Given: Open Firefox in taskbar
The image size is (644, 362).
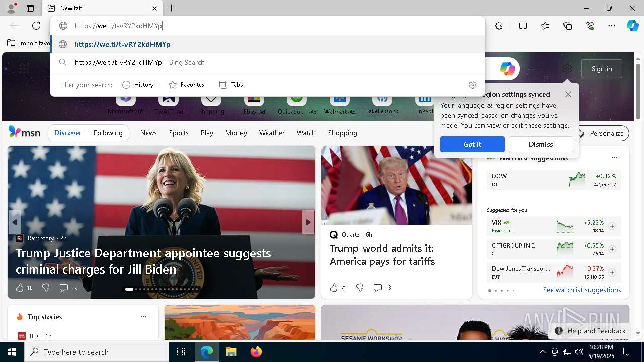Looking at the screenshot, I should pos(256,352).
